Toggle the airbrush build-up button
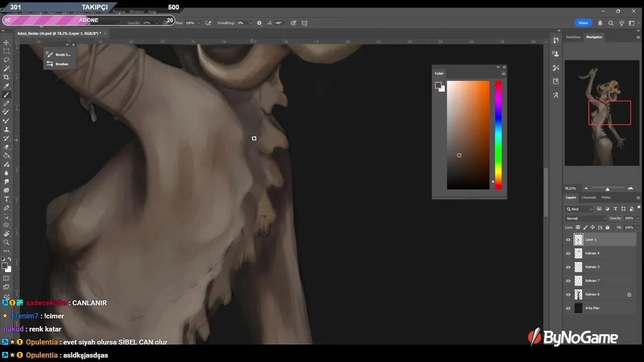Image resolution: width=644 pixels, height=362 pixels. 208,23
